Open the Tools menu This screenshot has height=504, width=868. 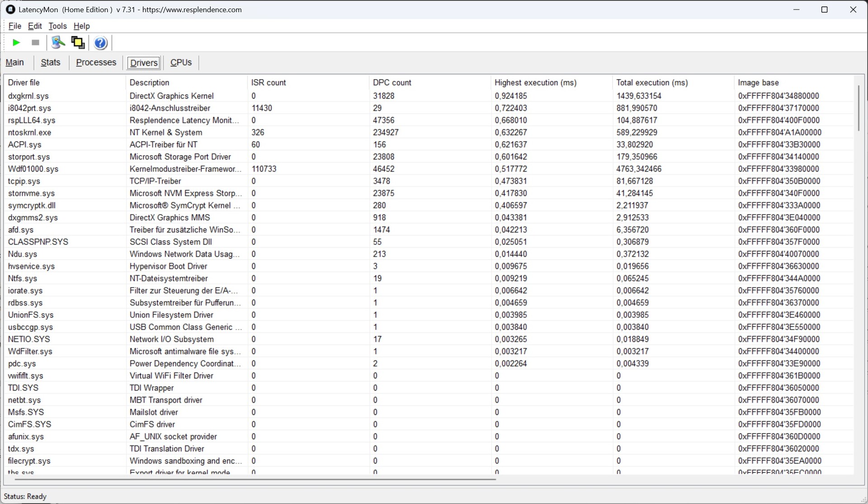[57, 26]
